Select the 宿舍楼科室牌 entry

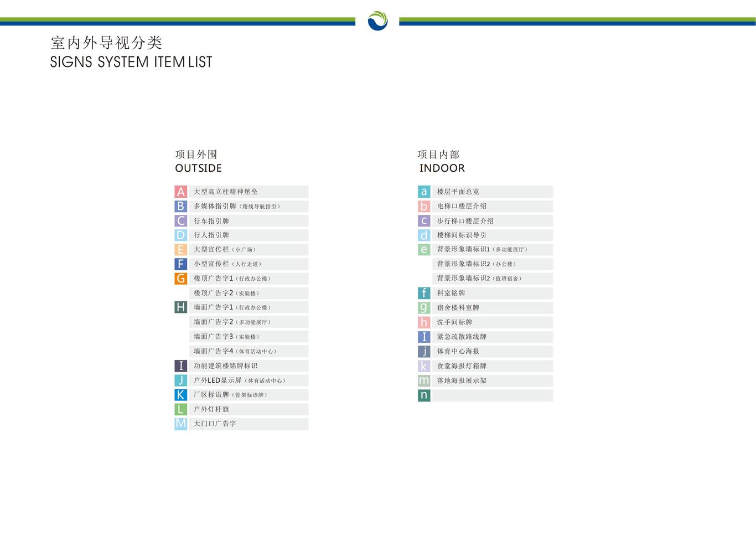pyautogui.click(x=493, y=307)
